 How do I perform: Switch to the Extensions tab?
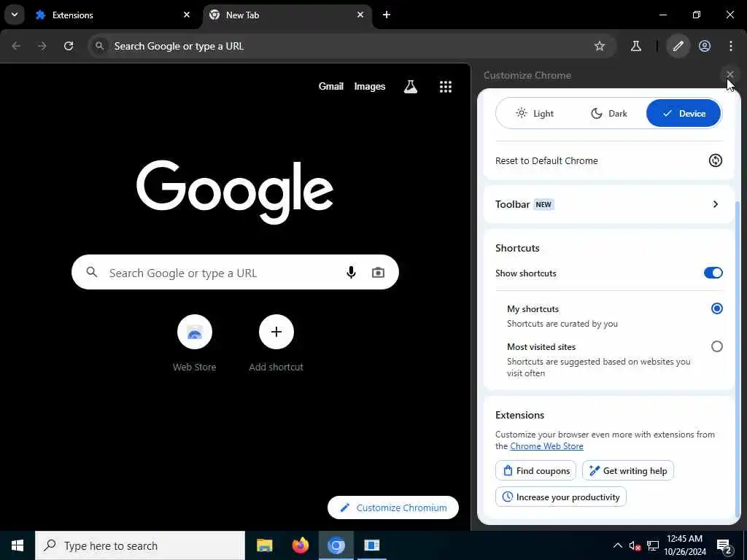pos(112,15)
